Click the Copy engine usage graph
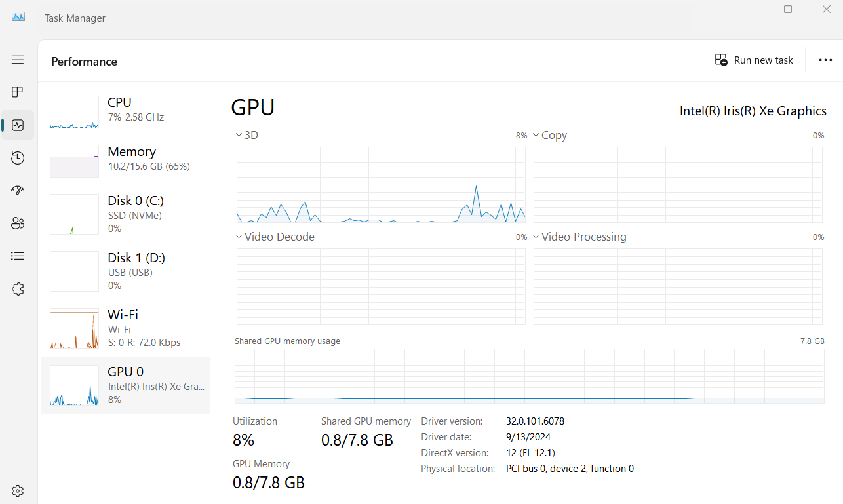843x504 pixels. click(x=678, y=185)
